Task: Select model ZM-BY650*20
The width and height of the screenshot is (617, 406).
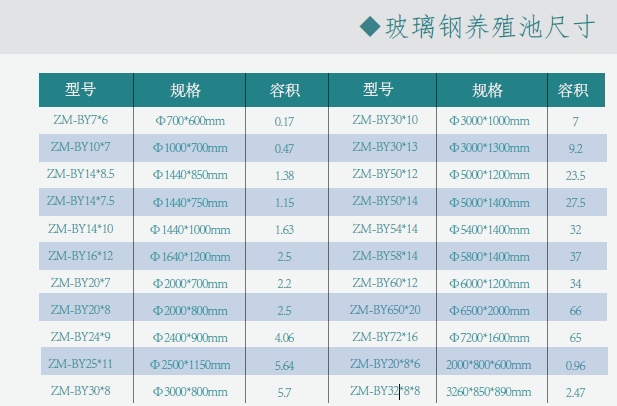Action: pos(385,310)
